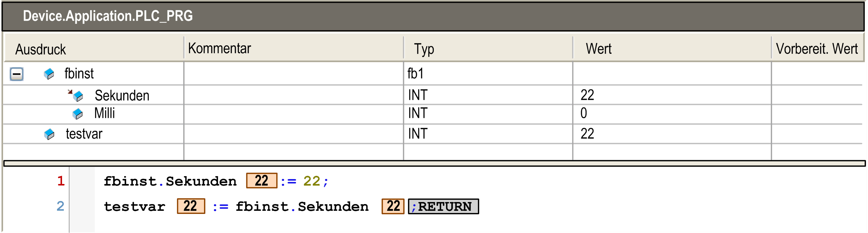Click the inline value 22 after testvar

pos(191,206)
